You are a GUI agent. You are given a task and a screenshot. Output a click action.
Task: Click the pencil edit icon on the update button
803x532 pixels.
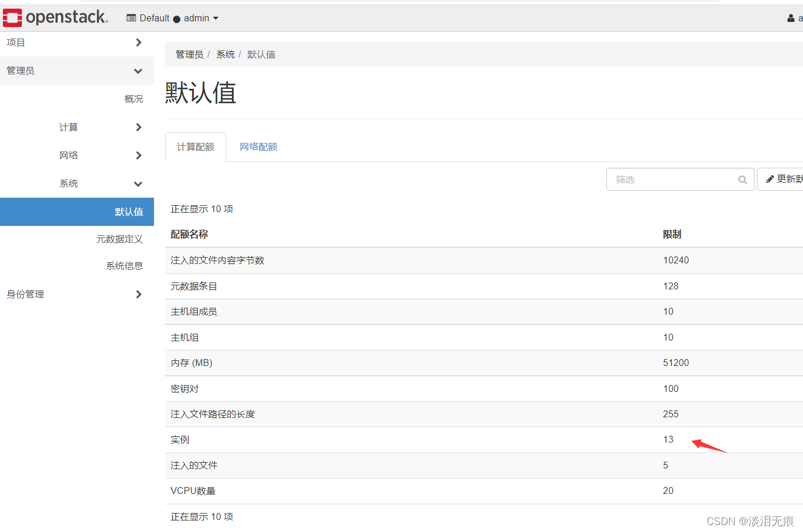[771, 179]
